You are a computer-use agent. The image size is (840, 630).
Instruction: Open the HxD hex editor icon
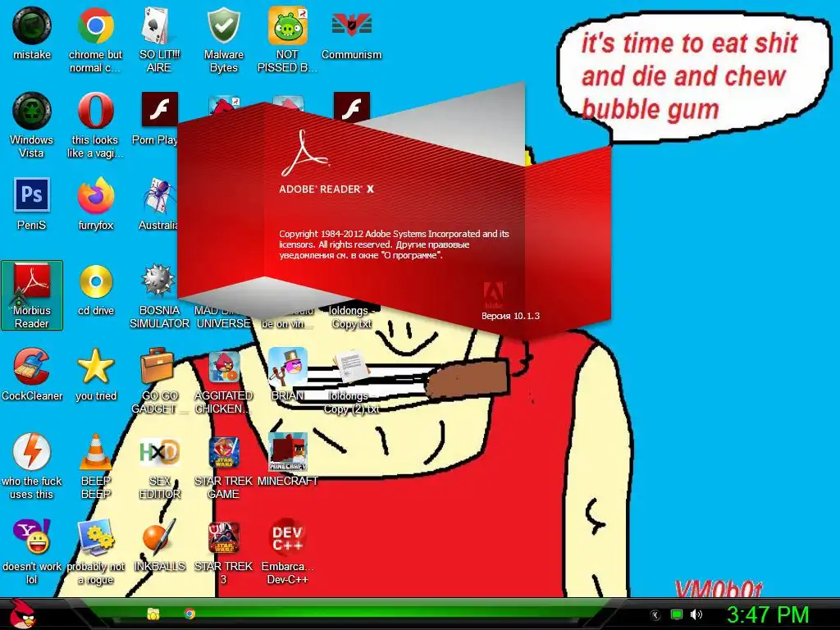pyautogui.click(x=159, y=453)
